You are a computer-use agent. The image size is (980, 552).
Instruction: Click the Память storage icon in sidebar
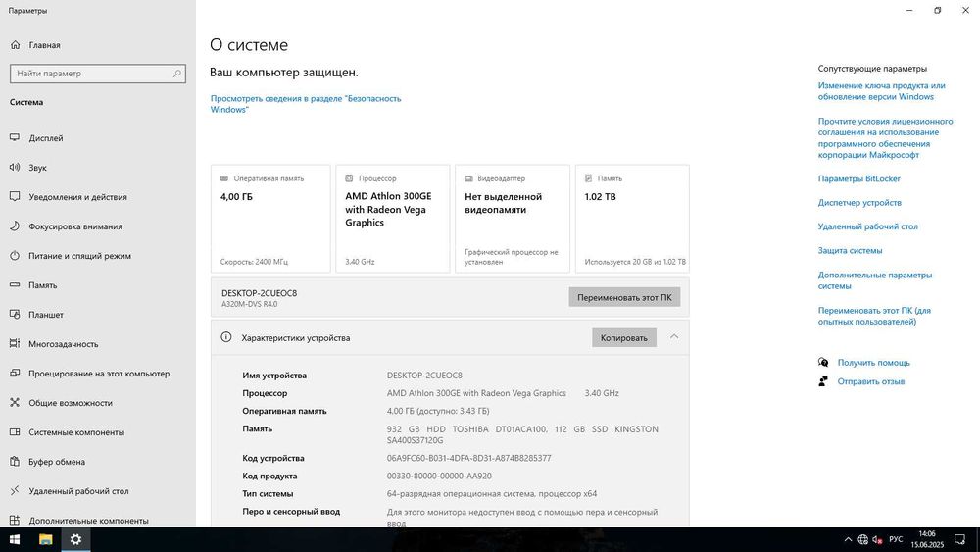(x=15, y=284)
